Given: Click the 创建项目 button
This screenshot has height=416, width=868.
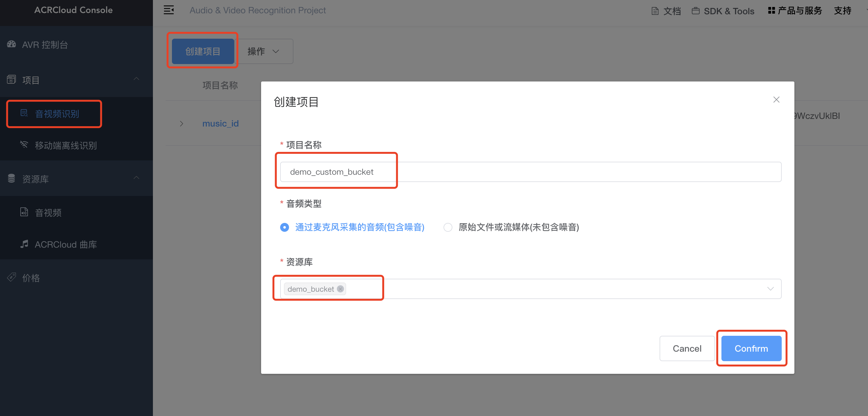Looking at the screenshot, I should click(203, 51).
